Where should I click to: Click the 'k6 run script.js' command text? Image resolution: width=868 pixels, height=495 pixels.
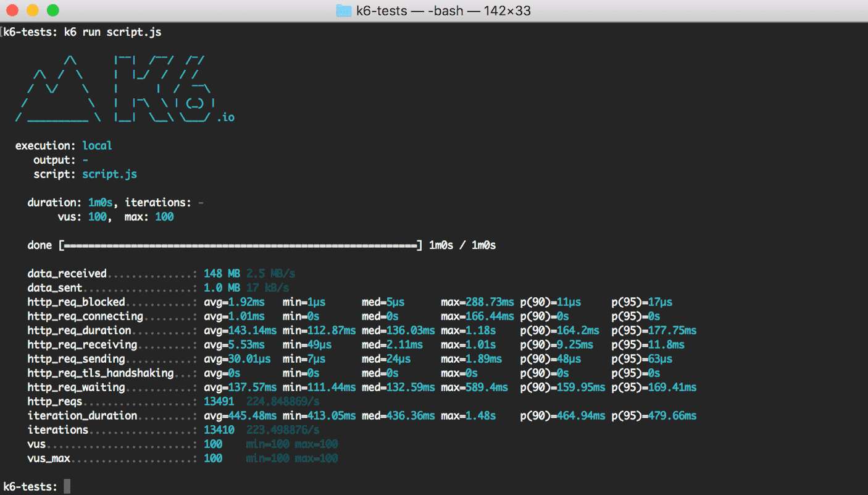tap(112, 32)
